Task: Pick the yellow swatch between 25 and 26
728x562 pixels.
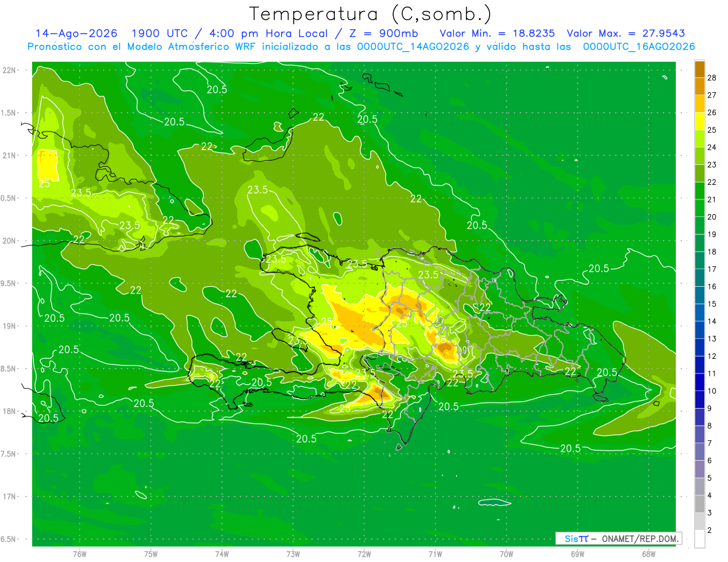Action: pyautogui.click(x=700, y=121)
